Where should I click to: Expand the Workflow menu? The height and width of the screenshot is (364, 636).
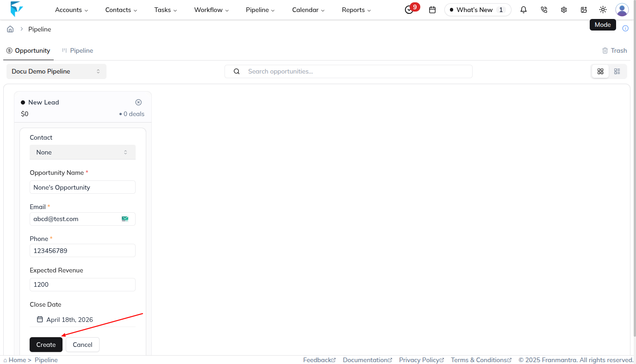tap(212, 10)
